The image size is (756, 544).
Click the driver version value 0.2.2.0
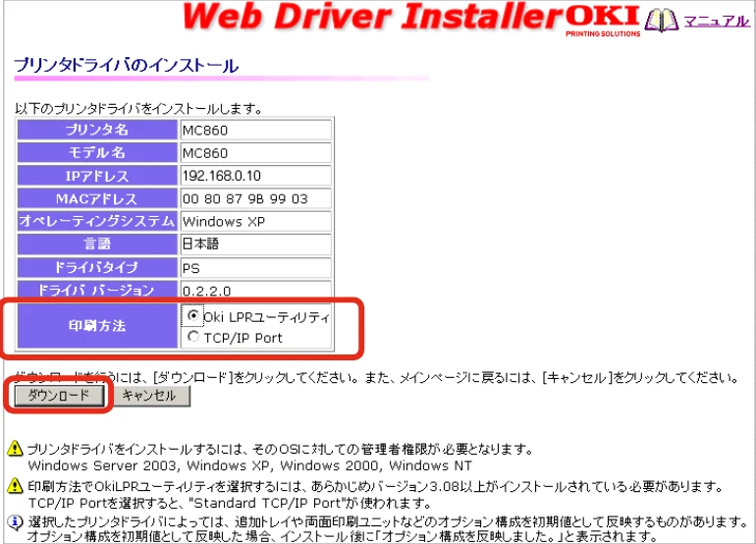(256, 290)
